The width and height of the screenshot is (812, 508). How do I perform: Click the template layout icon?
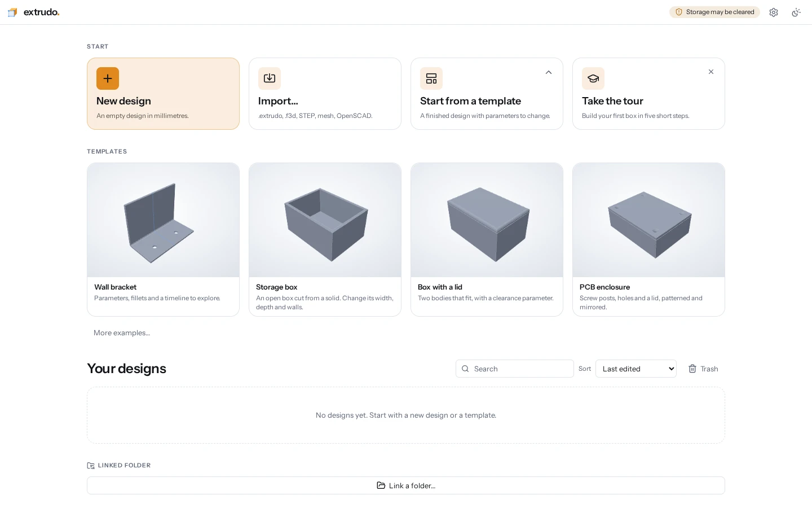pos(431,78)
